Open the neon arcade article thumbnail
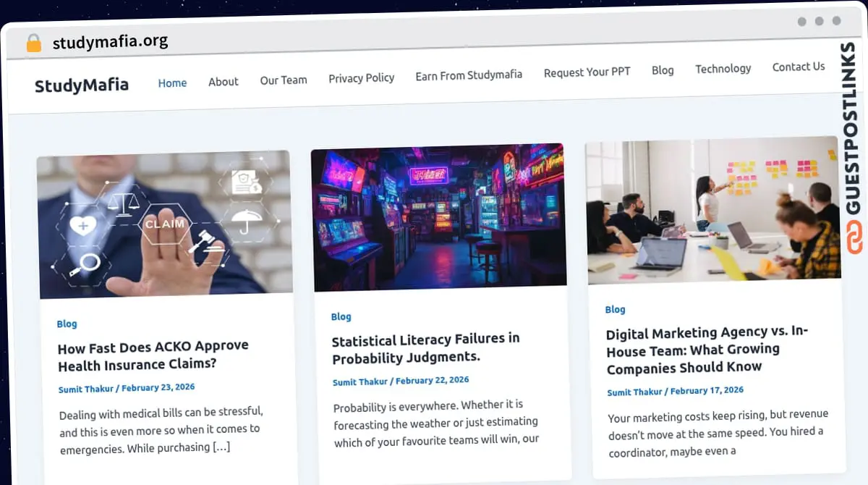 [439, 217]
